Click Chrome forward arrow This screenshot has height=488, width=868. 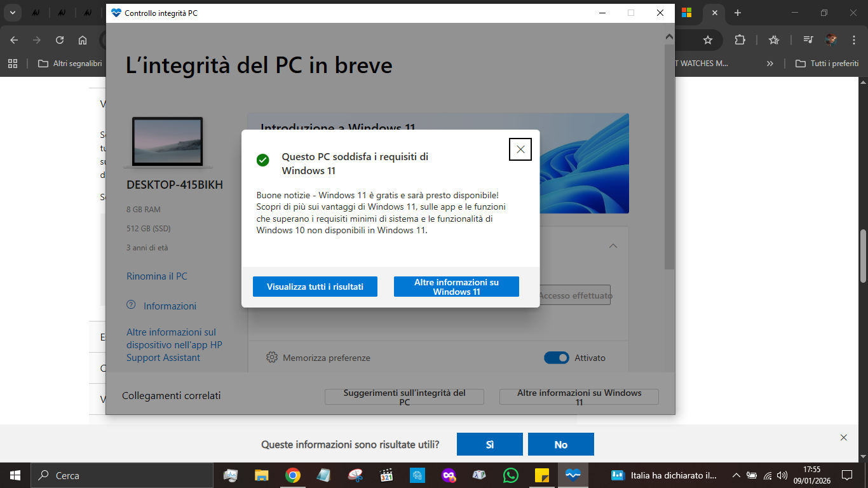tap(37, 40)
